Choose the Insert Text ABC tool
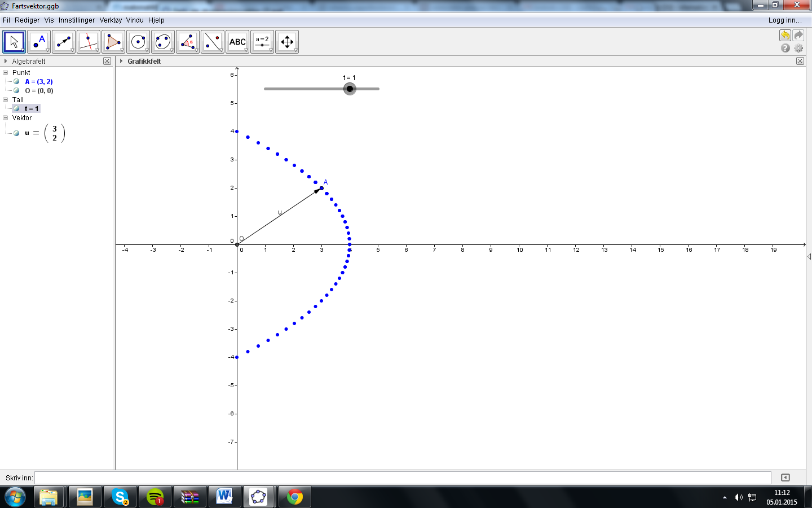This screenshot has width=812, height=508. tap(237, 42)
